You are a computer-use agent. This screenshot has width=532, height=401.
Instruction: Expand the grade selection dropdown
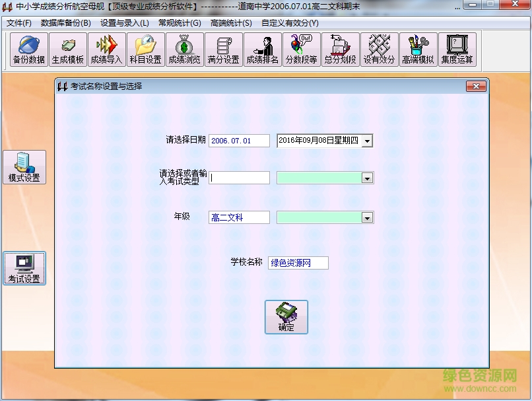pos(368,217)
